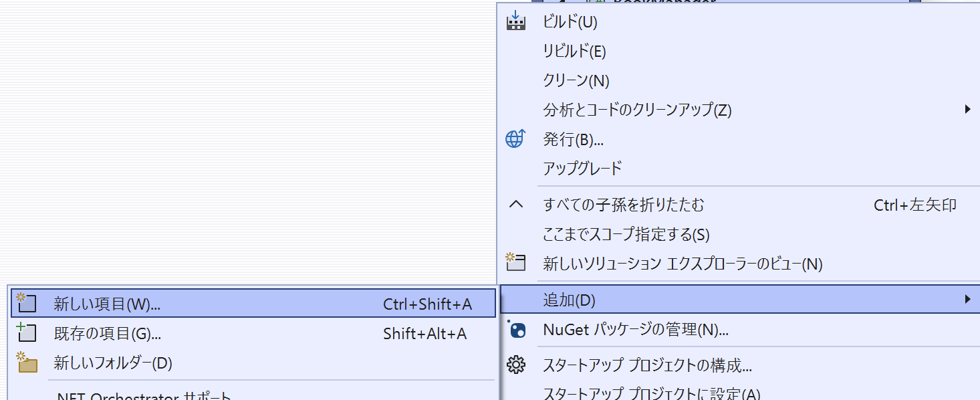Screen dimensions: 980x400
Task: Click the NuGet package icon
Action: tap(516, 329)
